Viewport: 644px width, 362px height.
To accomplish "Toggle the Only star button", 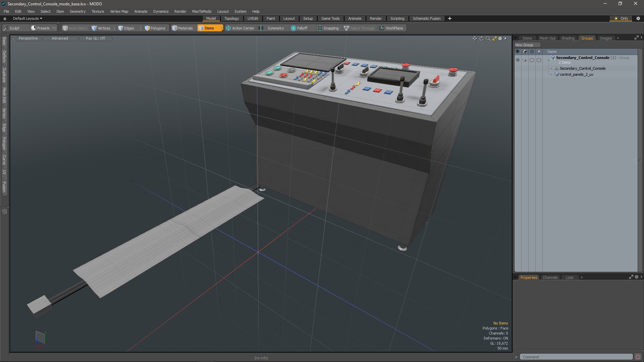I will click(621, 18).
